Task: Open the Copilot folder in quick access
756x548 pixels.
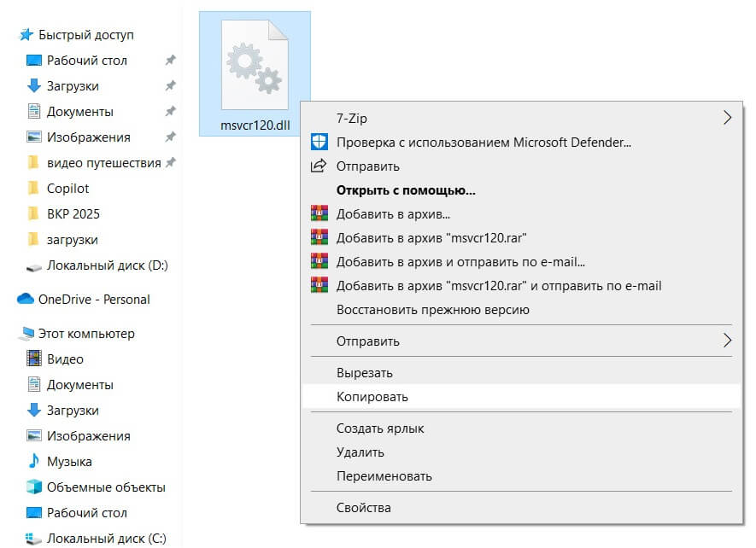Action: point(67,189)
